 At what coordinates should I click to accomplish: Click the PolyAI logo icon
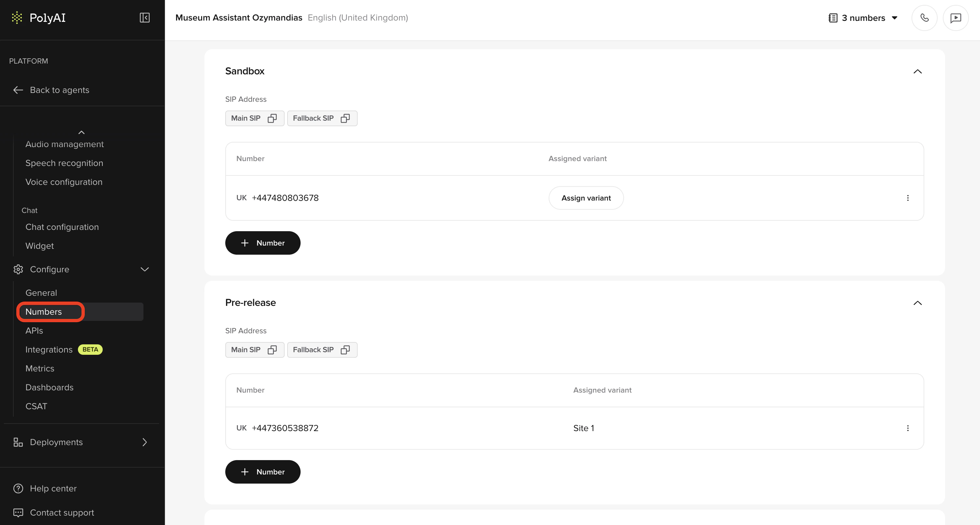click(x=17, y=18)
